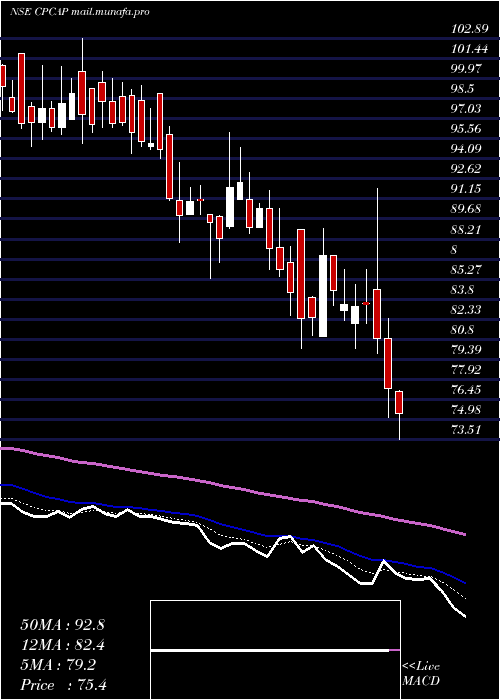Screen dimensions: 500x700
Task: Click the 77.92 price axis label
Action: [x=466, y=370]
